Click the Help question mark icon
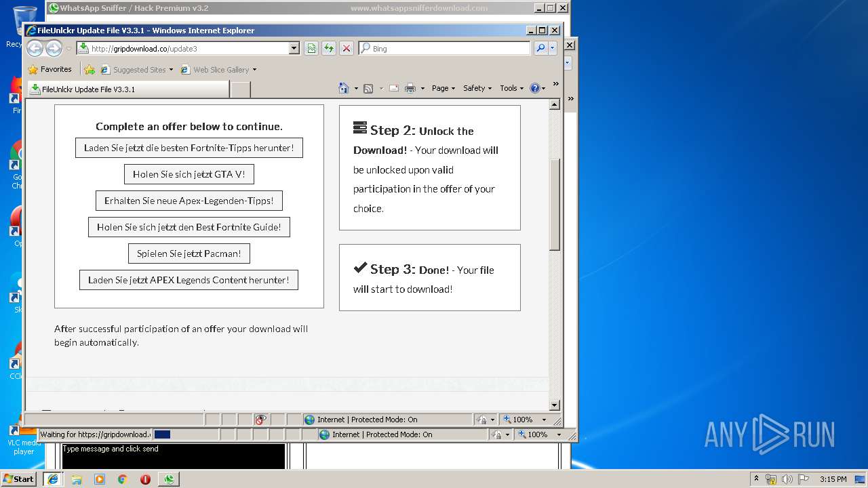The width and height of the screenshot is (868, 488). (x=534, y=88)
